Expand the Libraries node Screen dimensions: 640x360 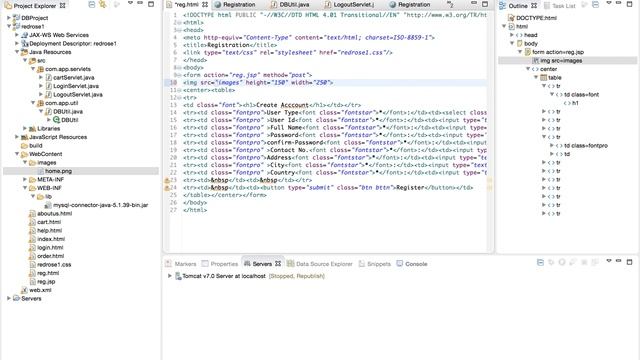(x=25, y=129)
